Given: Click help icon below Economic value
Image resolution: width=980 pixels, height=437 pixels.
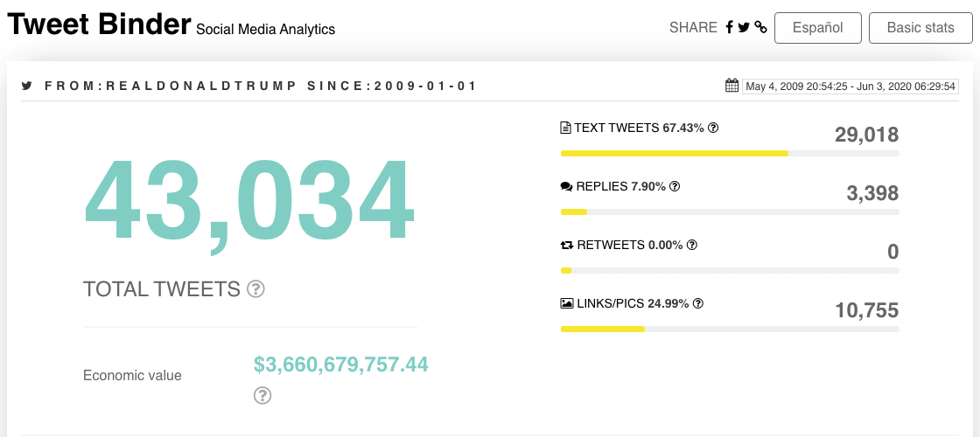Looking at the screenshot, I should (x=262, y=395).
